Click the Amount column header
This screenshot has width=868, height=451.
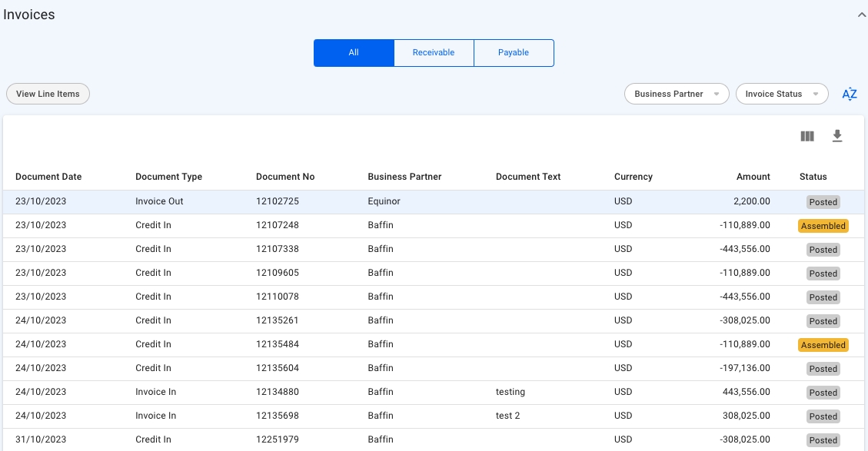753,177
